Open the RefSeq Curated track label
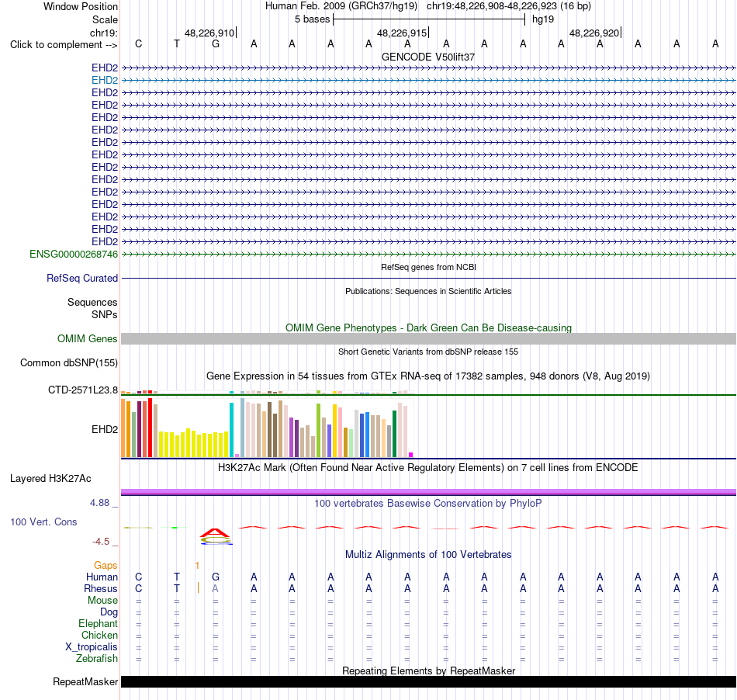This screenshot has width=737, height=700. click(x=81, y=278)
